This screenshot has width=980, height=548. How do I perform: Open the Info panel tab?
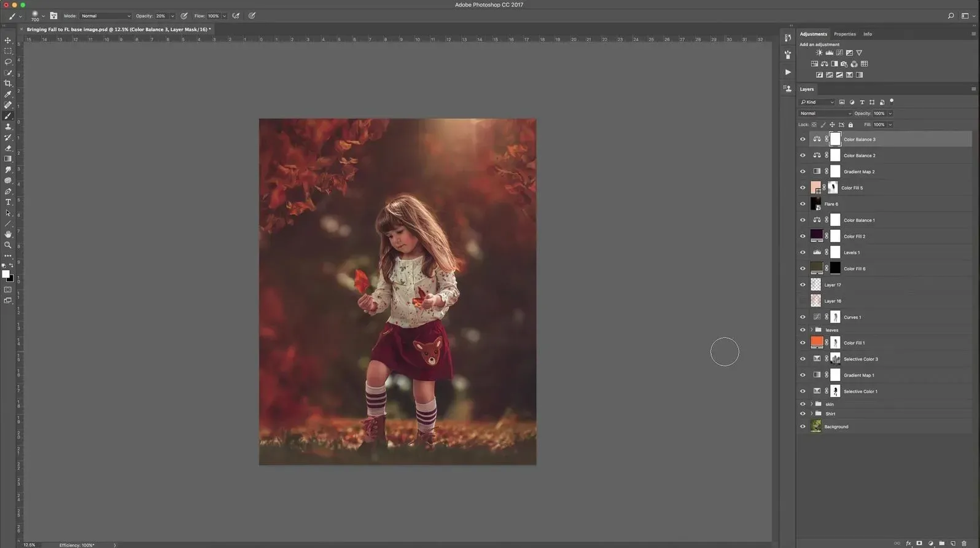[x=867, y=34]
